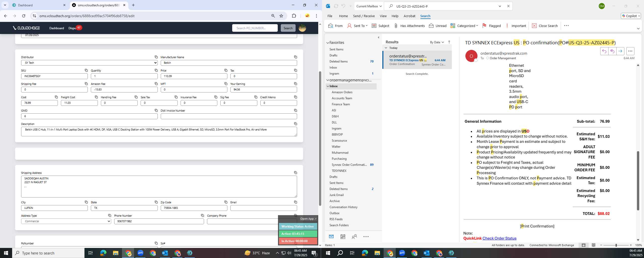Screen dimensions: 644x258
Task: Copy the Description text
Action: coord(295,124)
